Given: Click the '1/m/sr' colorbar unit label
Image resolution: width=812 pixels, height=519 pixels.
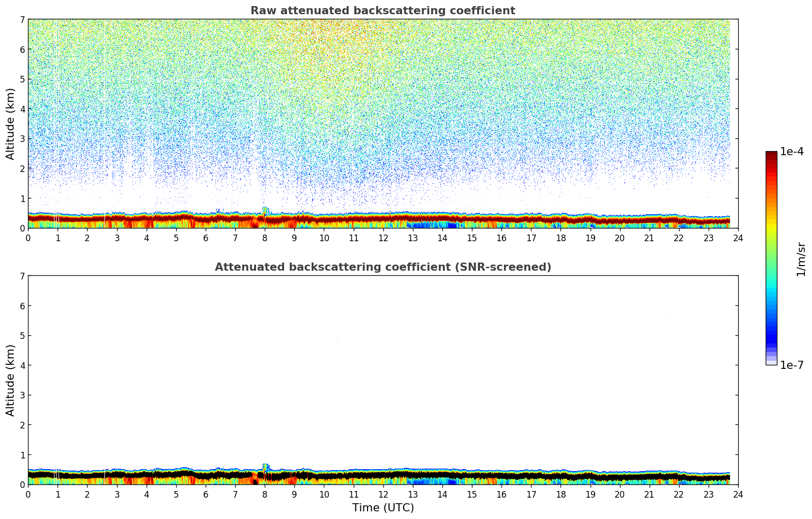Looking at the screenshot, I should (801, 259).
